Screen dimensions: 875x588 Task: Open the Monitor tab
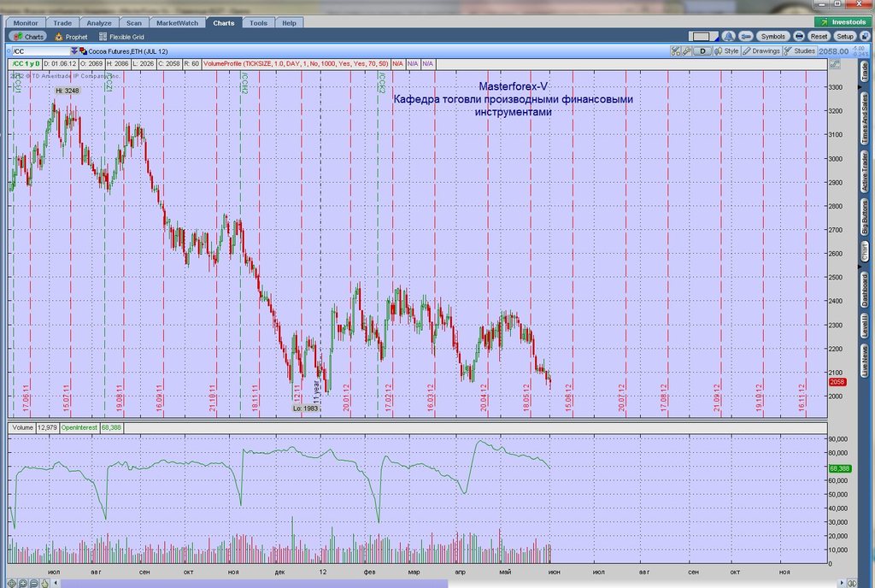(26, 23)
